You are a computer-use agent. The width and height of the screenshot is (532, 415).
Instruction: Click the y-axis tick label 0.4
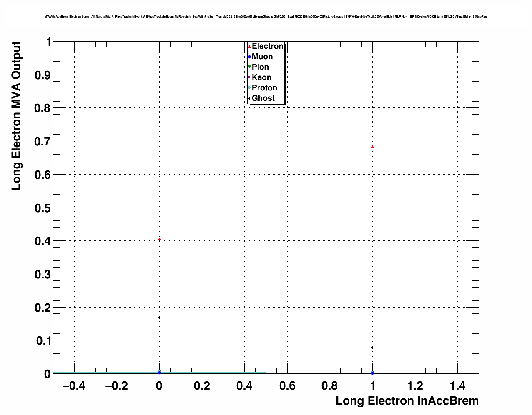point(43,241)
